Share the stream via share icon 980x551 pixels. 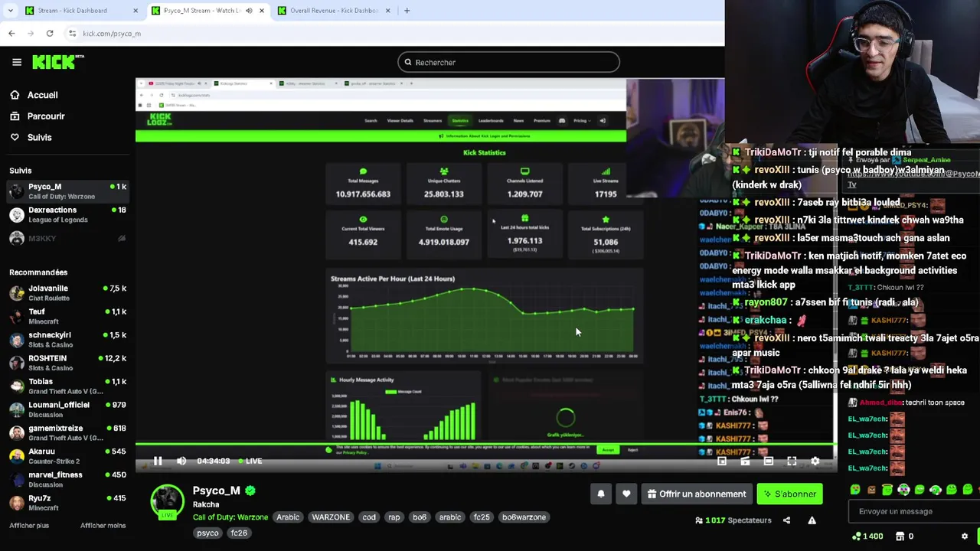[x=786, y=520]
